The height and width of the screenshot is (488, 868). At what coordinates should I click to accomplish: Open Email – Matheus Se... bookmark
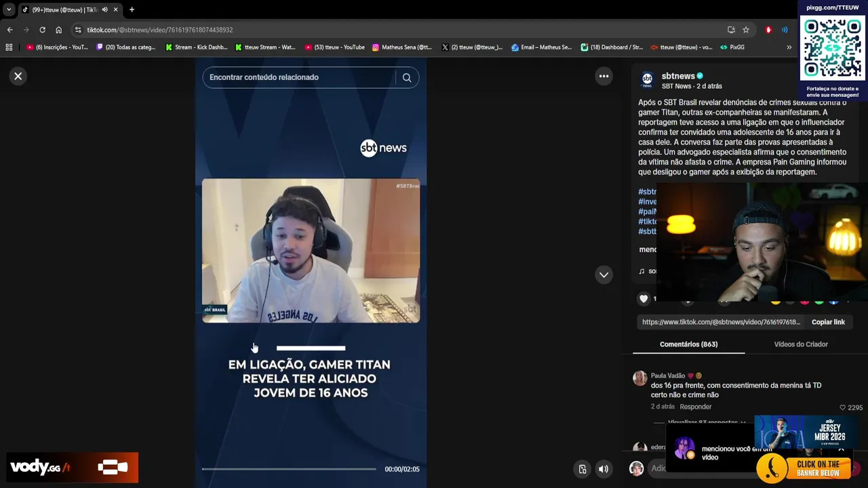click(542, 47)
